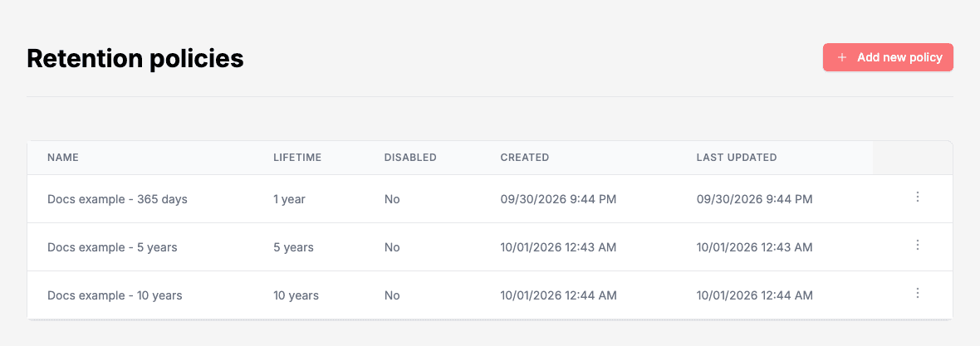
Task: Click the 1 year lifetime cell
Action: pos(289,199)
